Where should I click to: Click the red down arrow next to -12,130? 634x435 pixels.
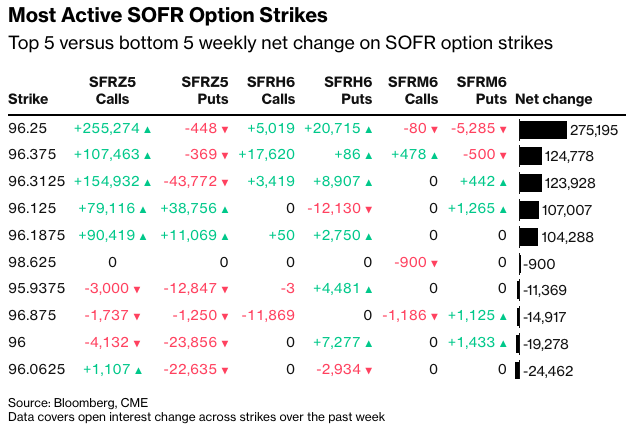369,210
